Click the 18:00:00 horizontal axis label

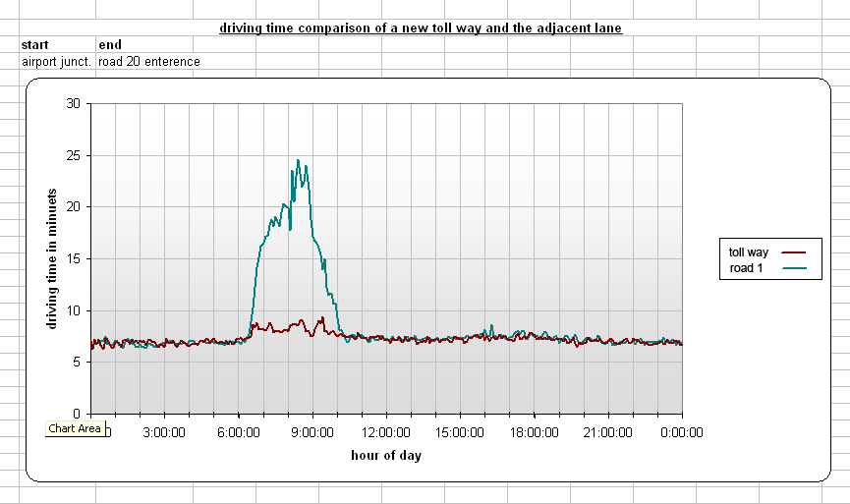(534, 432)
